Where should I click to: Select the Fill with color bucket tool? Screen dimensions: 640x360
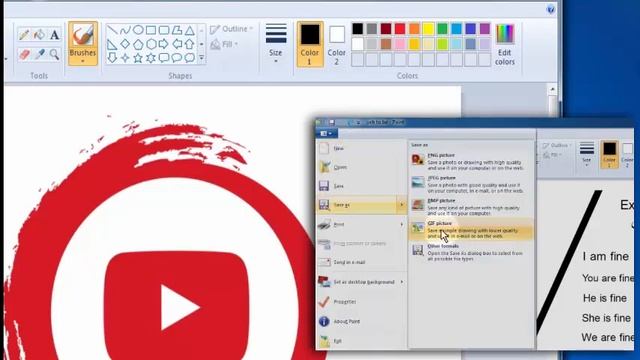pyautogui.click(x=40, y=35)
